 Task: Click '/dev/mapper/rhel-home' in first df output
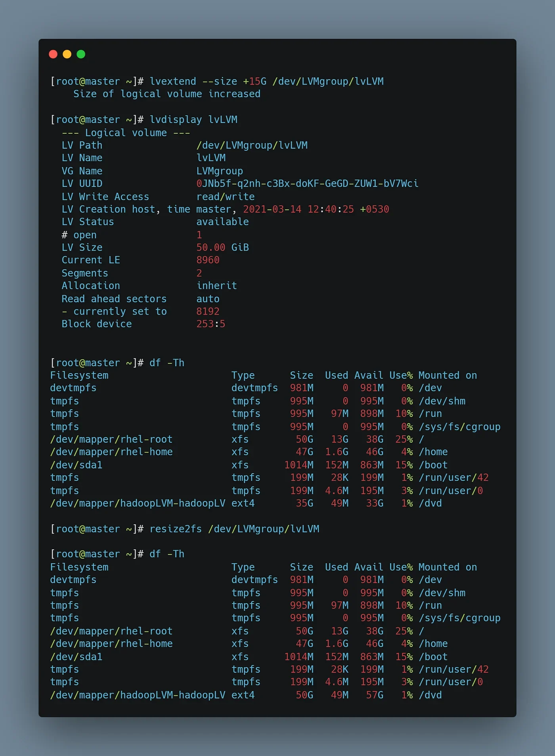pyautogui.click(x=111, y=452)
